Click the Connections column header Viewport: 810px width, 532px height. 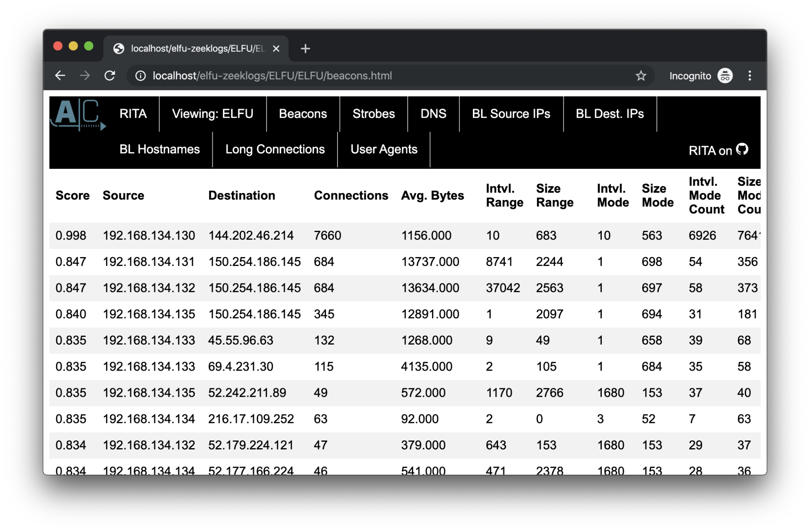[x=351, y=196]
